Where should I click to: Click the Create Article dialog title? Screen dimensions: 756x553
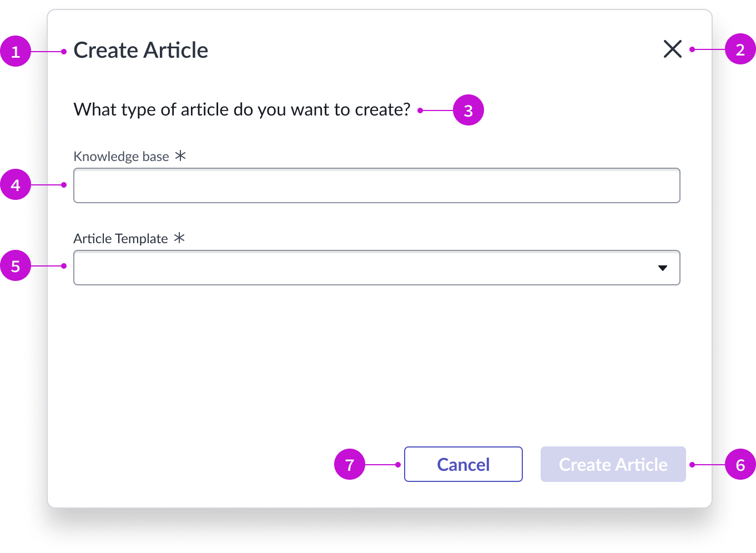click(140, 50)
